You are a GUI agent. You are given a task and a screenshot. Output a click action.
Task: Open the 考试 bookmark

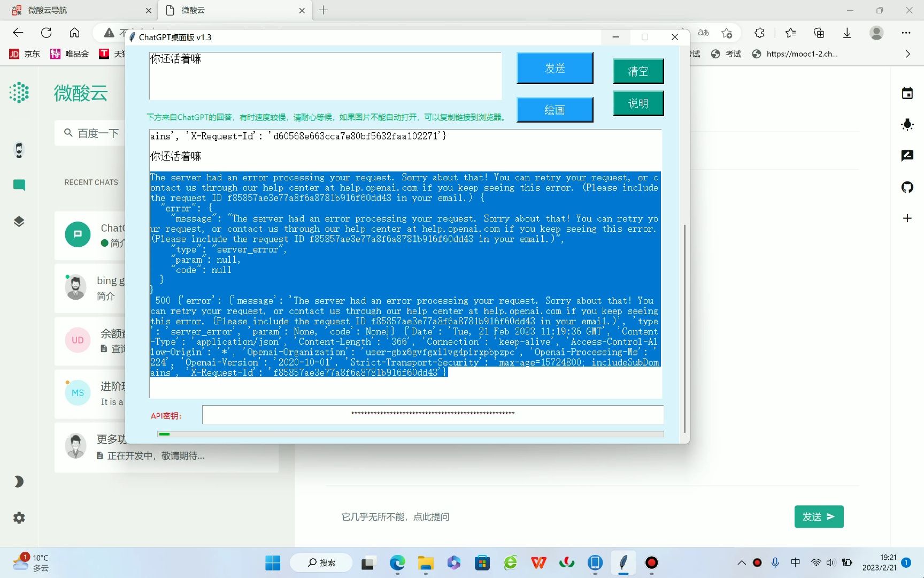pyautogui.click(x=726, y=54)
